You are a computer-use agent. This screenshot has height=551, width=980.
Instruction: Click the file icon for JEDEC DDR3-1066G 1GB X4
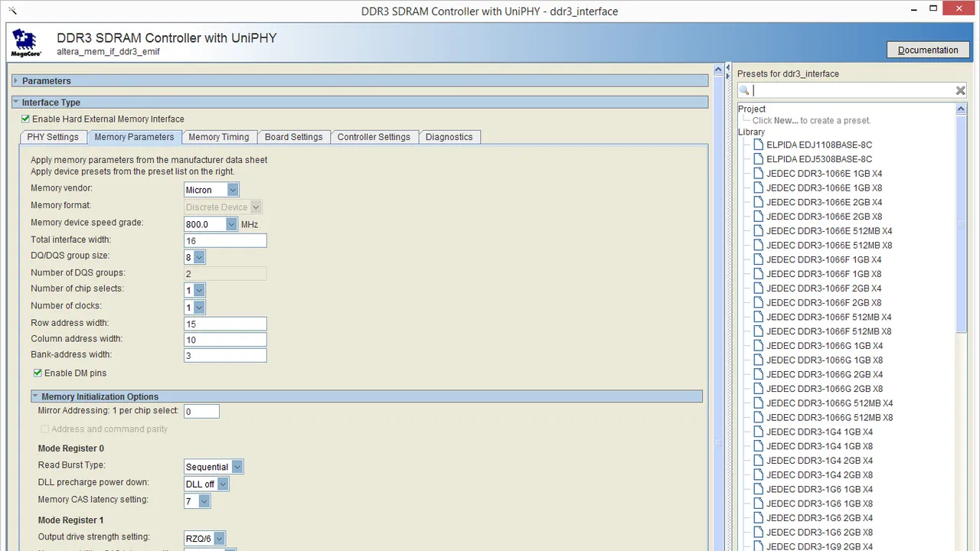point(758,346)
